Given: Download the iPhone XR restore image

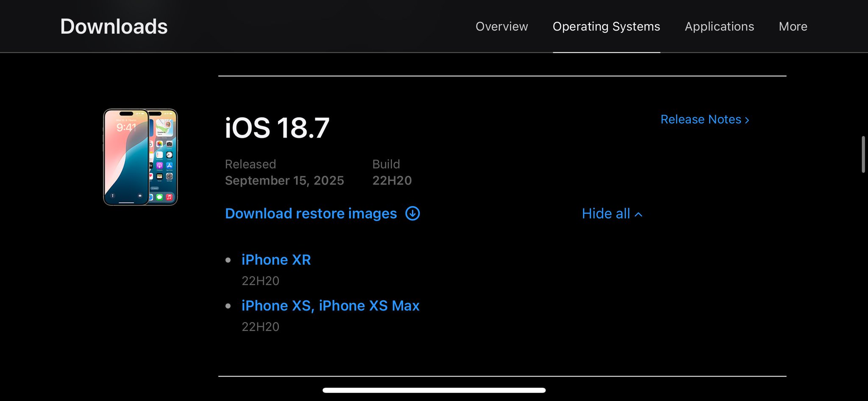Looking at the screenshot, I should pyautogui.click(x=276, y=260).
